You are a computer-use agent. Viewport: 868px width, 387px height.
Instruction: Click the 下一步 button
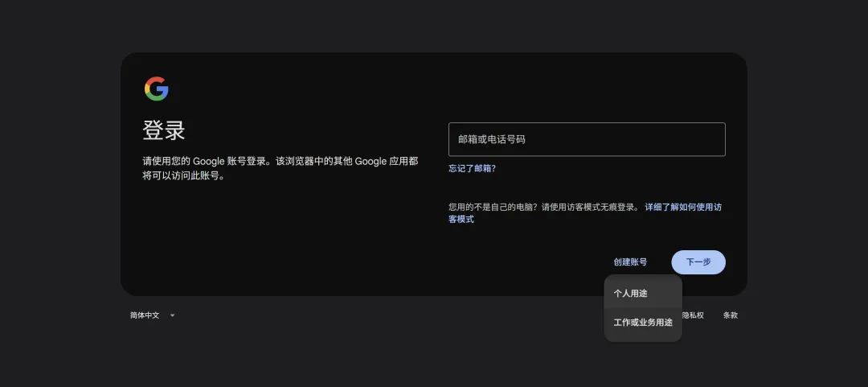(x=698, y=262)
